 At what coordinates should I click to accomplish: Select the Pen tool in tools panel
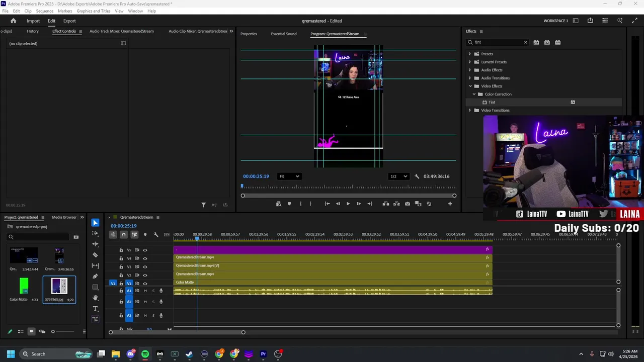(x=95, y=276)
